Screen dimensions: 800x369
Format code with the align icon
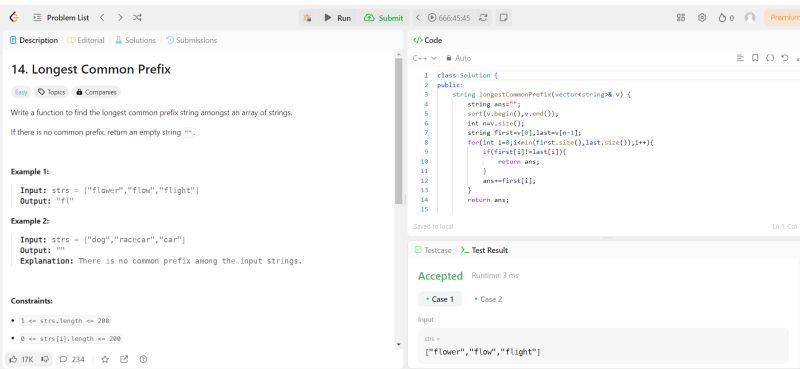click(x=740, y=58)
